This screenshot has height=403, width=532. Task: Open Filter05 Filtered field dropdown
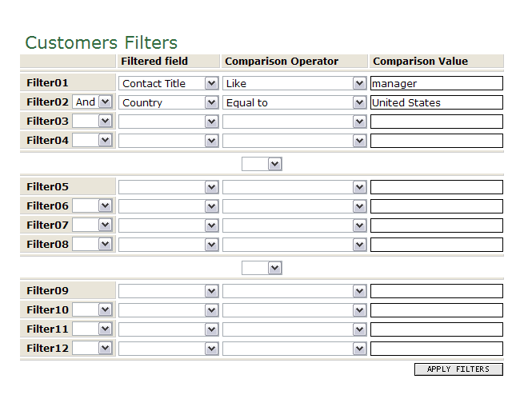[x=169, y=187]
